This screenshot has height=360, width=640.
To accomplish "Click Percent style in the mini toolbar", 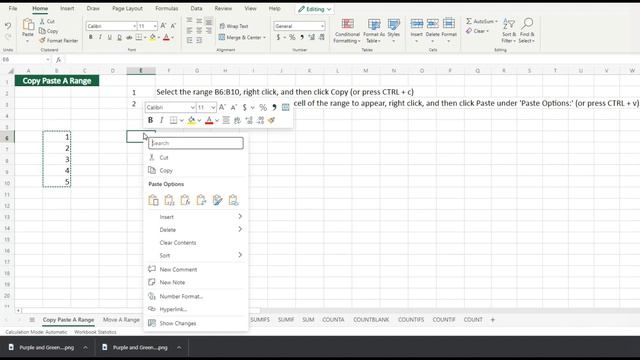I will (x=263, y=107).
